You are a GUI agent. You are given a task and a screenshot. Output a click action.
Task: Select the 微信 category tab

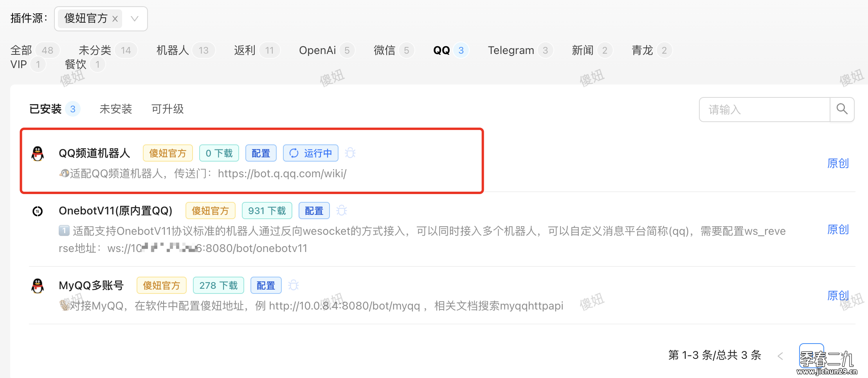pyautogui.click(x=394, y=50)
